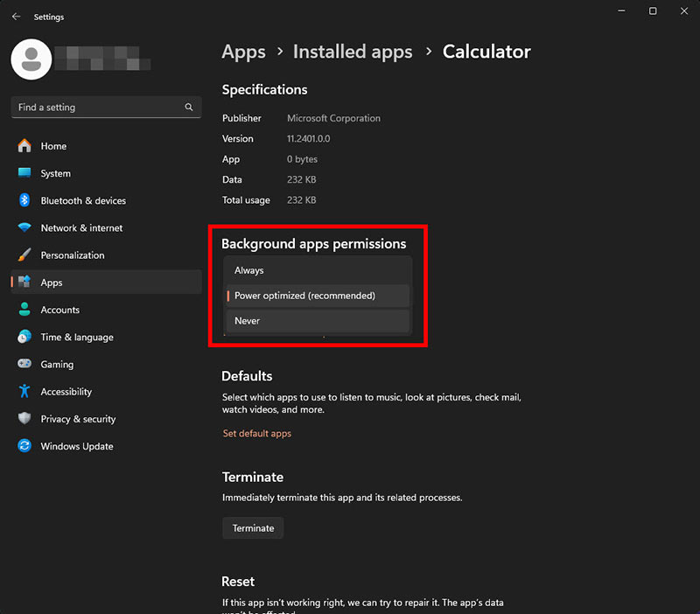Click the Gaming controller icon
Screen dimensions: 700x614
pos(24,364)
